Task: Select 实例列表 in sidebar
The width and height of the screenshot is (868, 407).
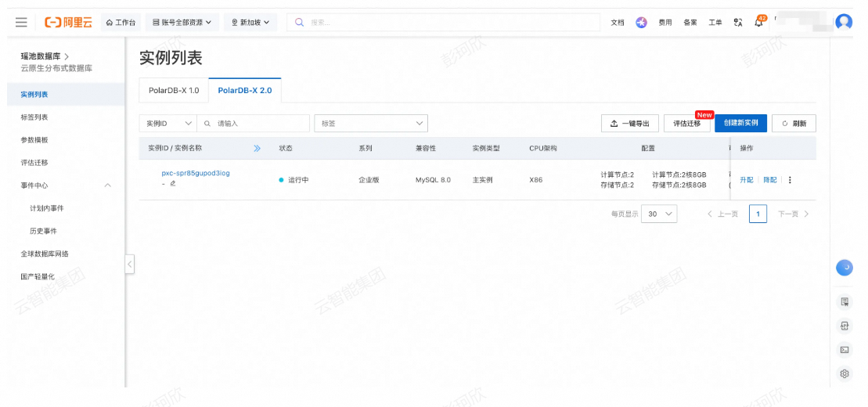Action: (x=66, y=94)
